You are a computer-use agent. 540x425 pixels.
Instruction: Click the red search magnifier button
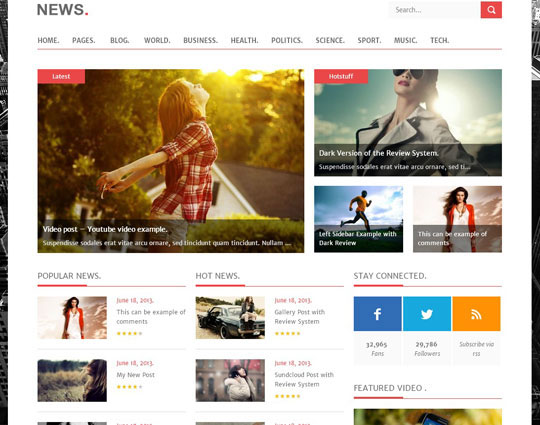click(491, 10)
